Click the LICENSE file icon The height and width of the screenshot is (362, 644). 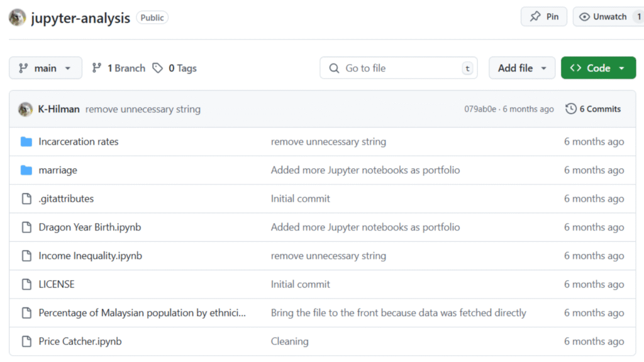point(26,285)
